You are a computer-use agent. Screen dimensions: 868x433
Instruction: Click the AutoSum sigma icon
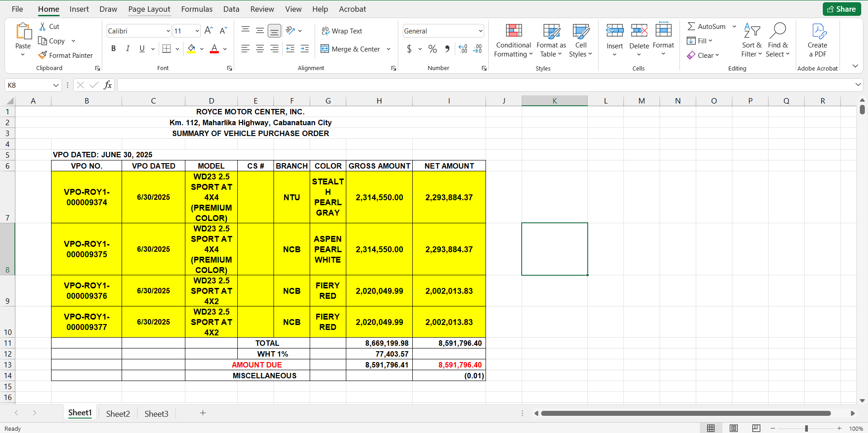691,27
